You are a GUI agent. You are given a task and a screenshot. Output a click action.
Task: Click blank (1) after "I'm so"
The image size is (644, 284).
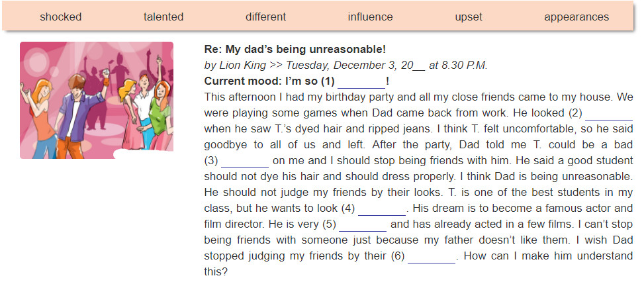(x=361, y=82)
